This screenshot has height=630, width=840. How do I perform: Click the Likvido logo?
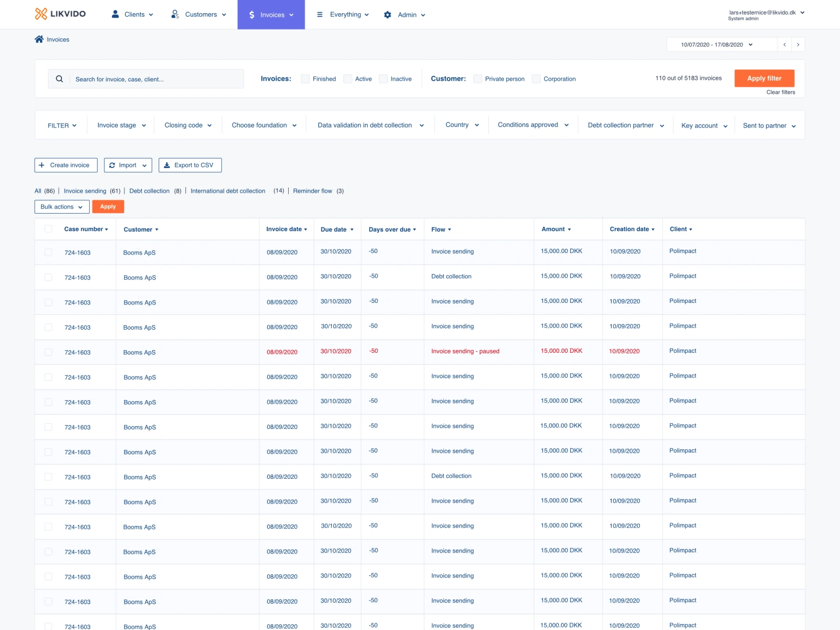(60, 14)
